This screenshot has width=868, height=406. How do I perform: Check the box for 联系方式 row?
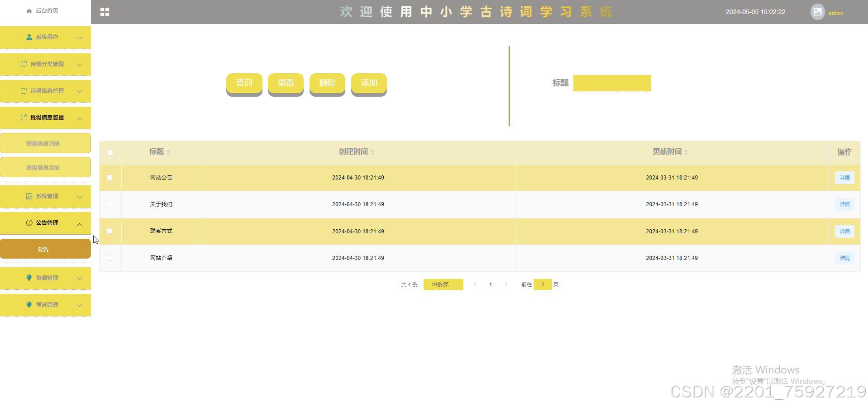(110, 231)
